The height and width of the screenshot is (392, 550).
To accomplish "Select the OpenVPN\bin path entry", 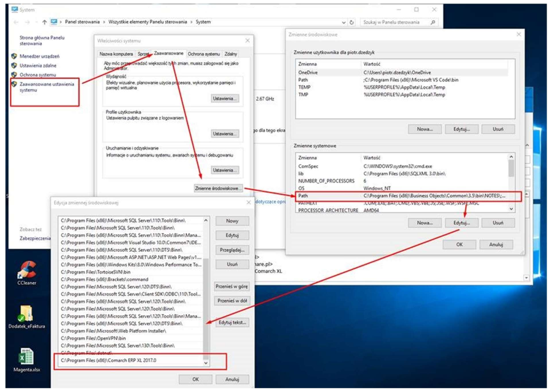I will [x=131, y=338].
